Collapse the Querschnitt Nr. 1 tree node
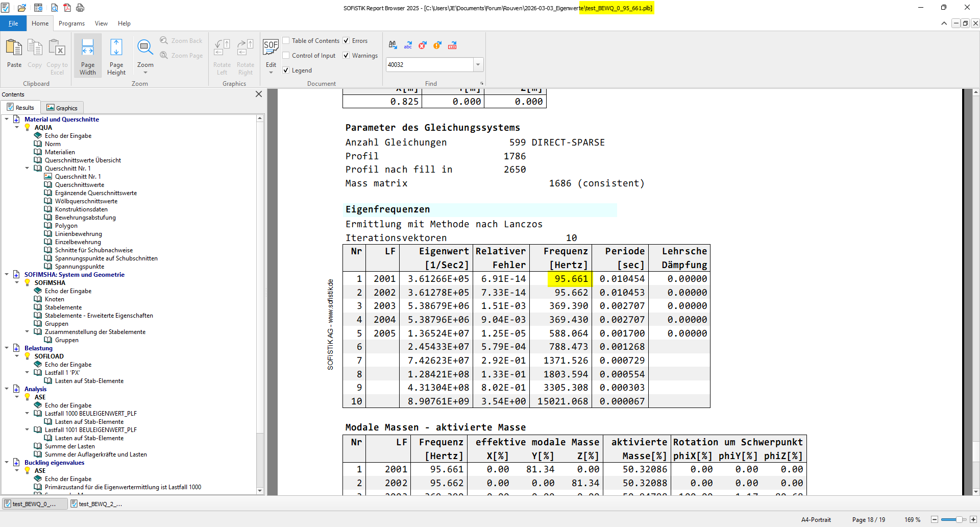This screenshot has width=980, height=527. (x=27, y=168)
